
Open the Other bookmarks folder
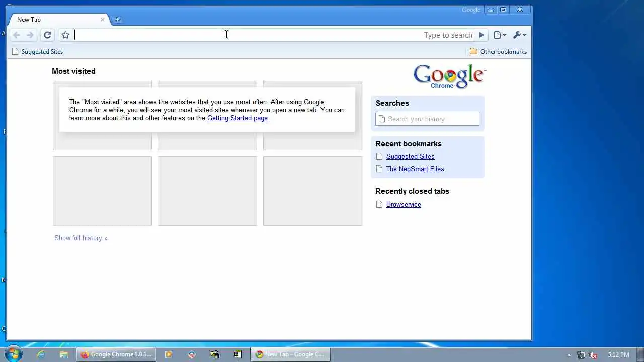click(498, 51)
